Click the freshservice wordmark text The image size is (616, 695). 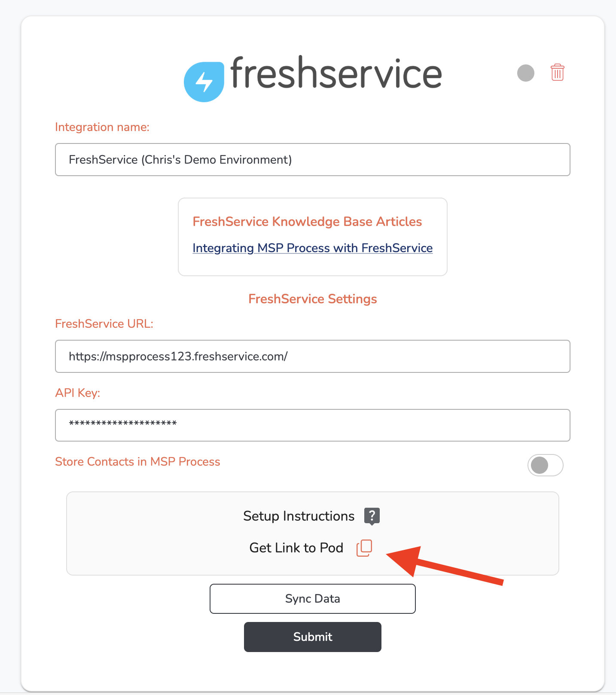pyautogui.click(x=336, y=73)
